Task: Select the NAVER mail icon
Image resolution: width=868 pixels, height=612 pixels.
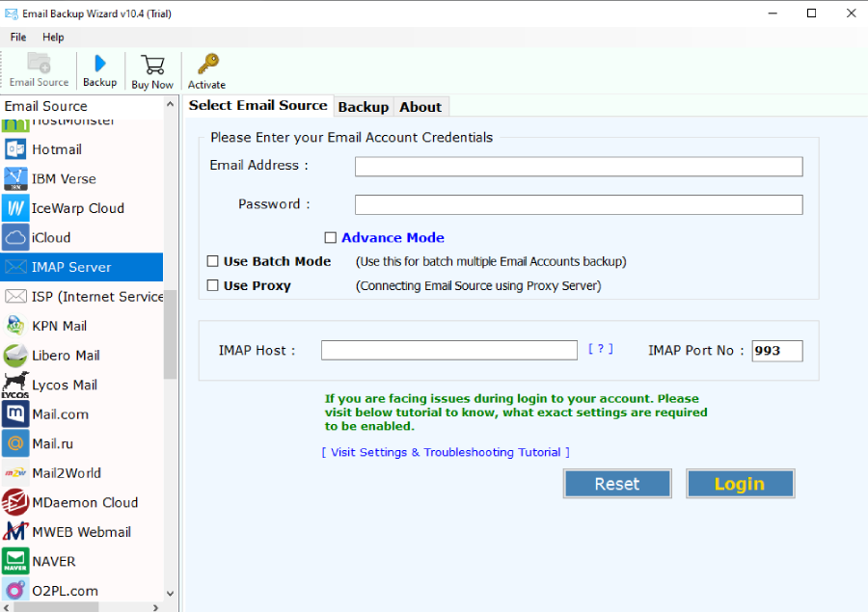Action: pyautogui.click(x=15, y=561)
